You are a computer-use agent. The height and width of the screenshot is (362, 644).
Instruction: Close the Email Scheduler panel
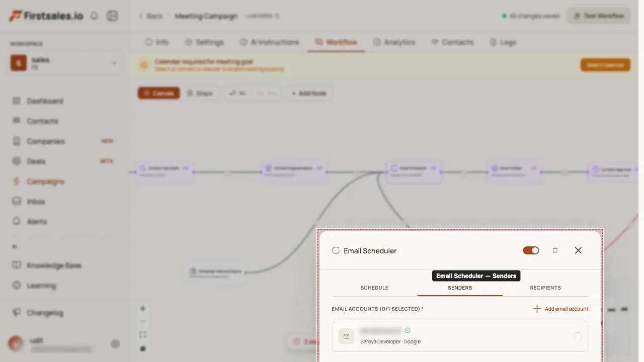(578, 250)
